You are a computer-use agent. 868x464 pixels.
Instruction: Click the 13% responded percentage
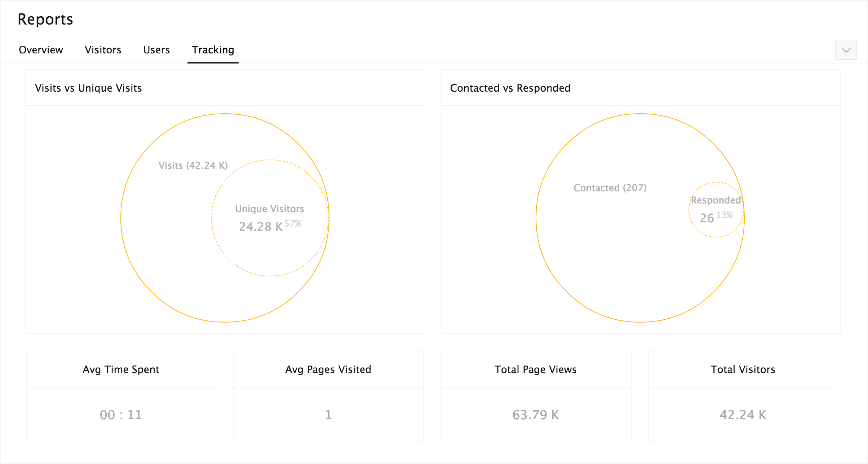pos(725,215)
